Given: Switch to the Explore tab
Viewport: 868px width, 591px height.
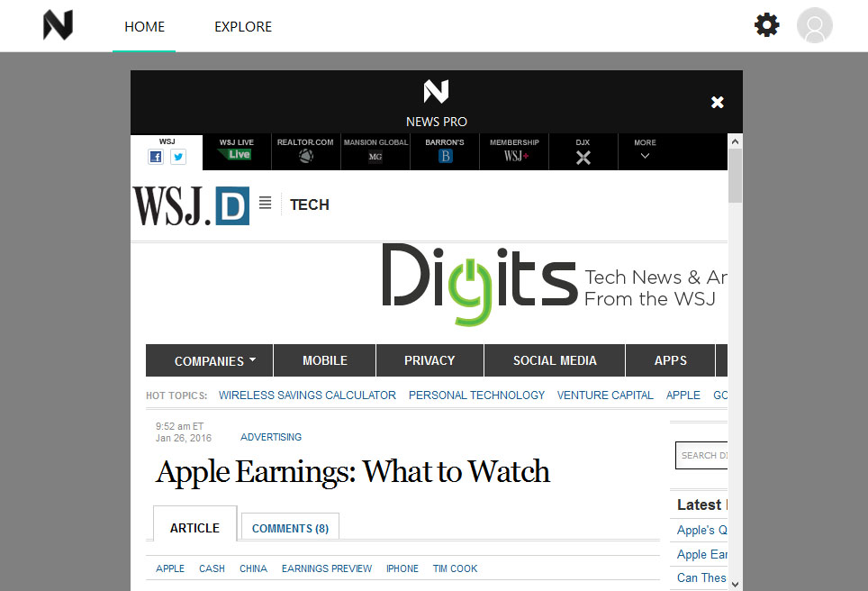Looking at the screenshot, I should [243, 27].
